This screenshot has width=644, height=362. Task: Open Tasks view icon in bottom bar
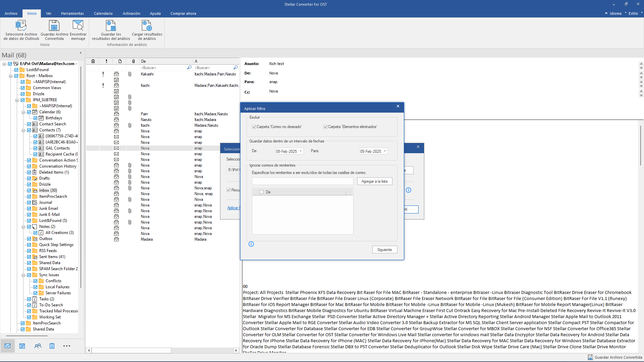[x=52, y=346]
